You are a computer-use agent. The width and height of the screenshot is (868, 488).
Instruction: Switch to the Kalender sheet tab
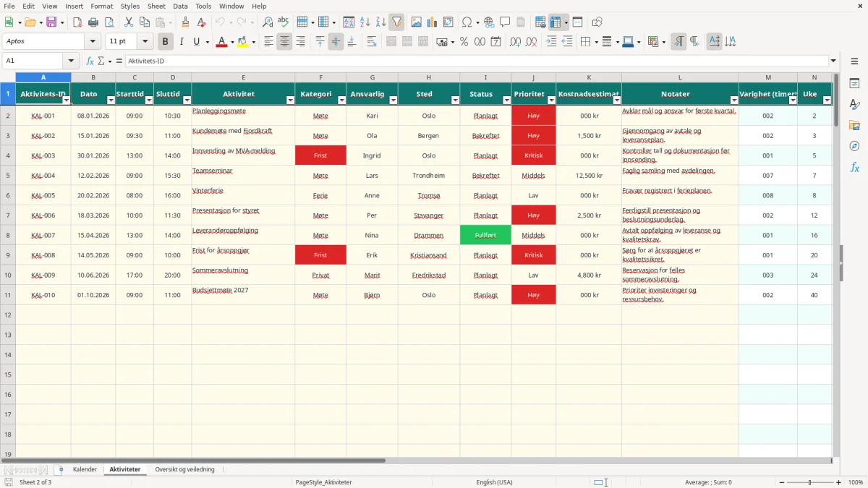85,469
